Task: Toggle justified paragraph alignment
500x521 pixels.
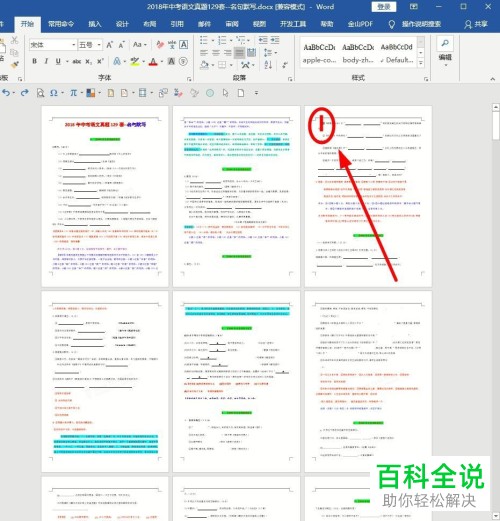Action: tap(239, 53)
